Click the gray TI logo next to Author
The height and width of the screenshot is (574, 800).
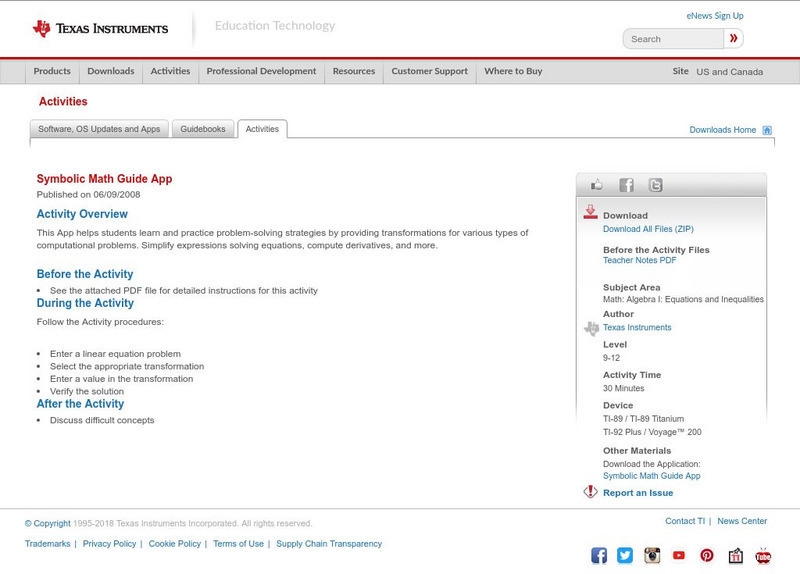[x=591, y=328]
